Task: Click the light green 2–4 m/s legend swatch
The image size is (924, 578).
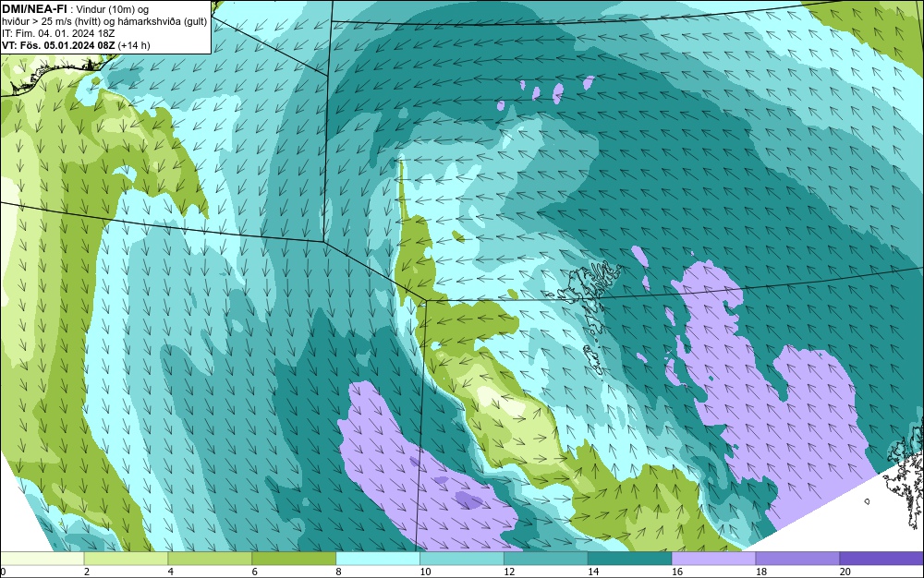Action: tap(126, 559)
